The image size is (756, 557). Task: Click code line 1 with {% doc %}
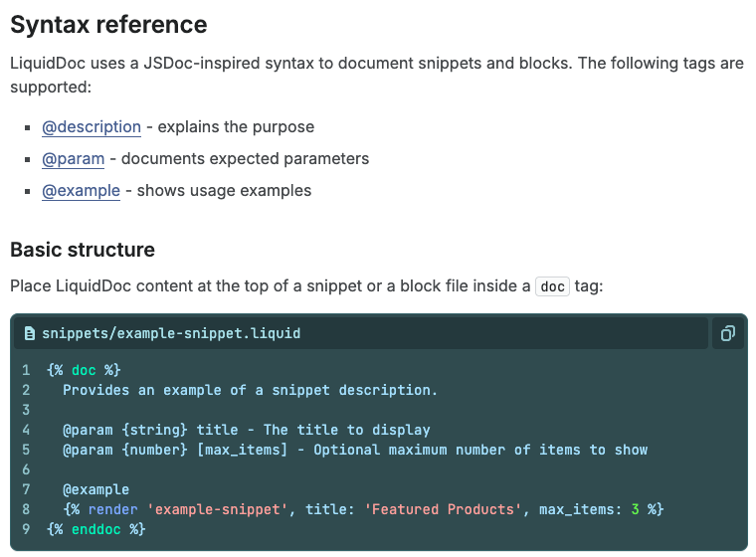click(x=84, y=370)
